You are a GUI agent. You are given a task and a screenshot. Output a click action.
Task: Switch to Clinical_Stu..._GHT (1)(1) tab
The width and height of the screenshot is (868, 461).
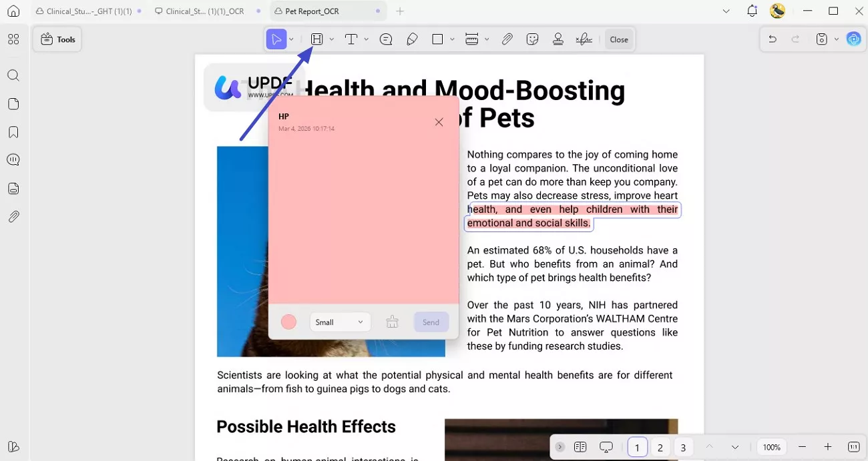tap(89, 11)
